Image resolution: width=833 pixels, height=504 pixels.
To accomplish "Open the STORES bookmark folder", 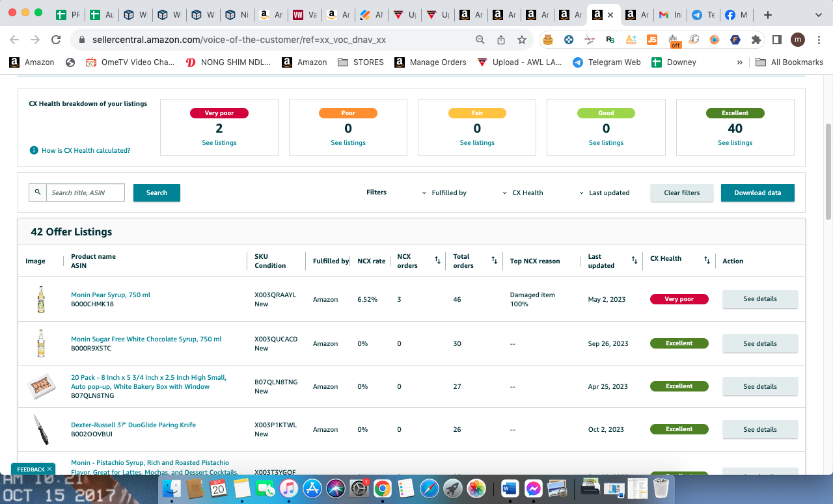I will (x=361, y=62).
